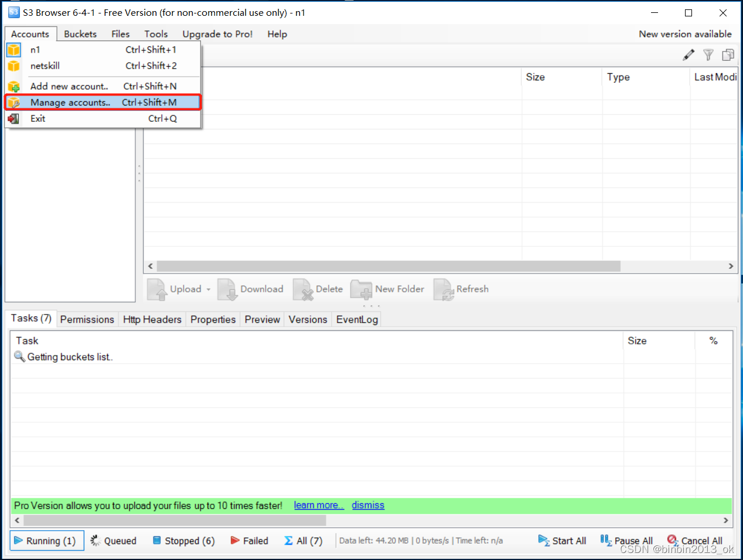Open the Buckets menu
Screen dimensions: 743x560
tap(80, 34)
